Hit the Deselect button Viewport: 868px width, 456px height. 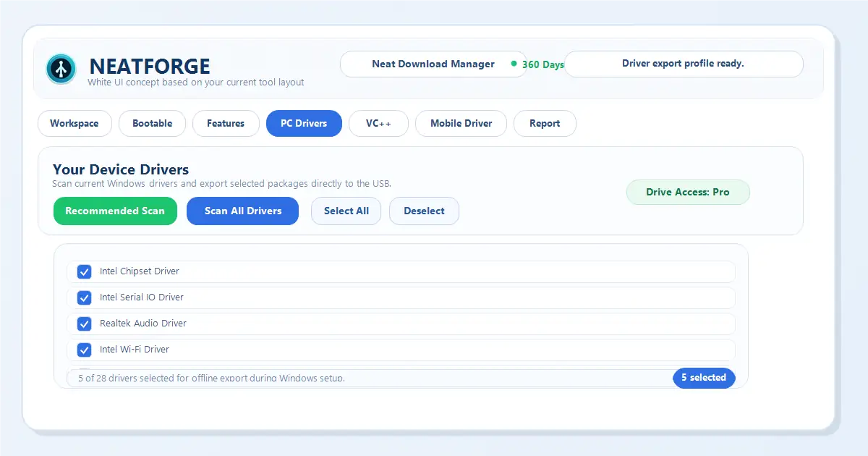tap(424, 211)
